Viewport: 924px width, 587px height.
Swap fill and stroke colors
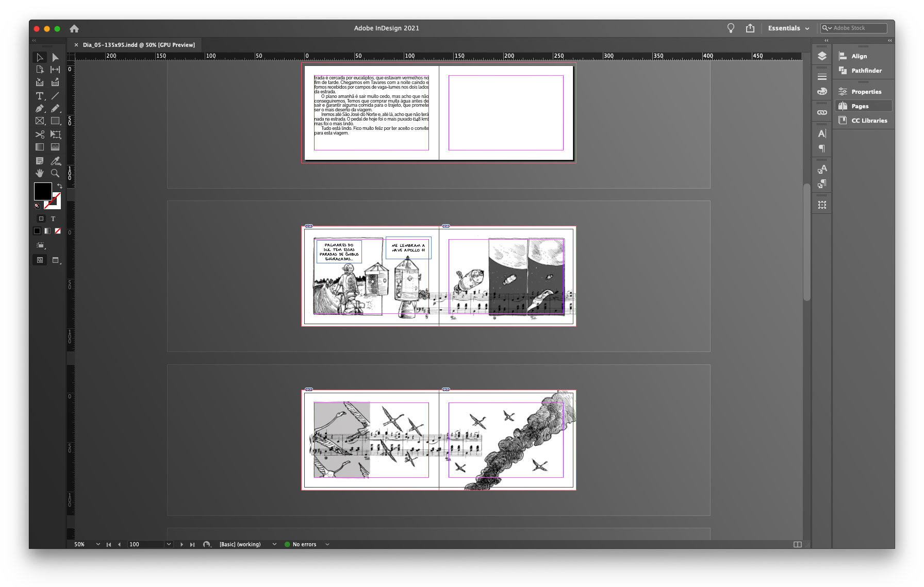point(59,186)
